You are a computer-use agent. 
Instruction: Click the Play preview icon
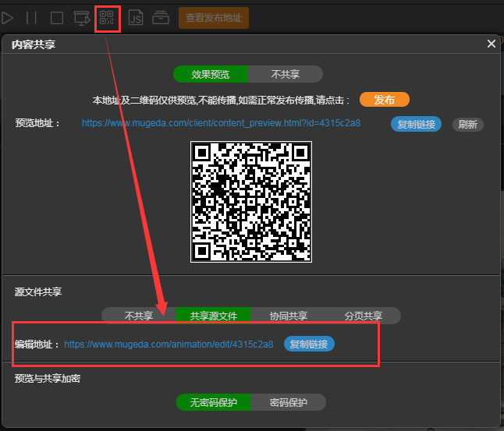(x=7, y=18)
